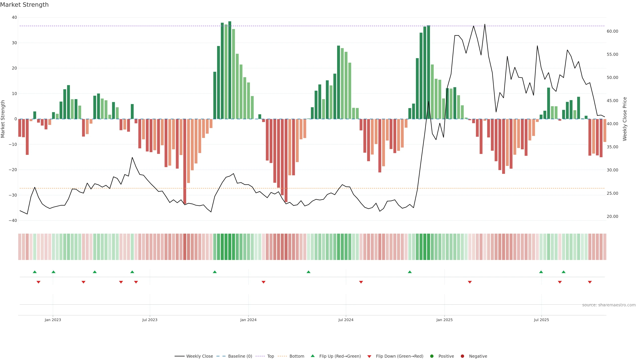Click the Jul 2025 axis label
Screen dimensions: 644x362
(x=541, y=320)
